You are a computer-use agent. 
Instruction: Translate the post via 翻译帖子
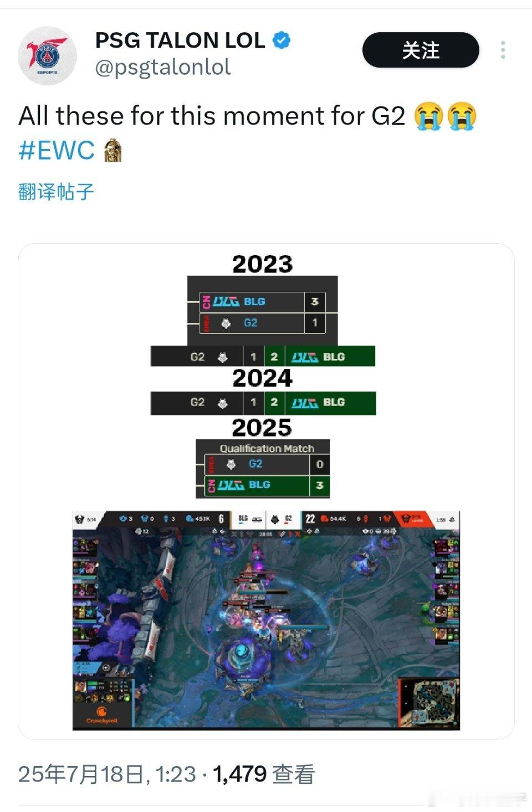pos(56,192)
